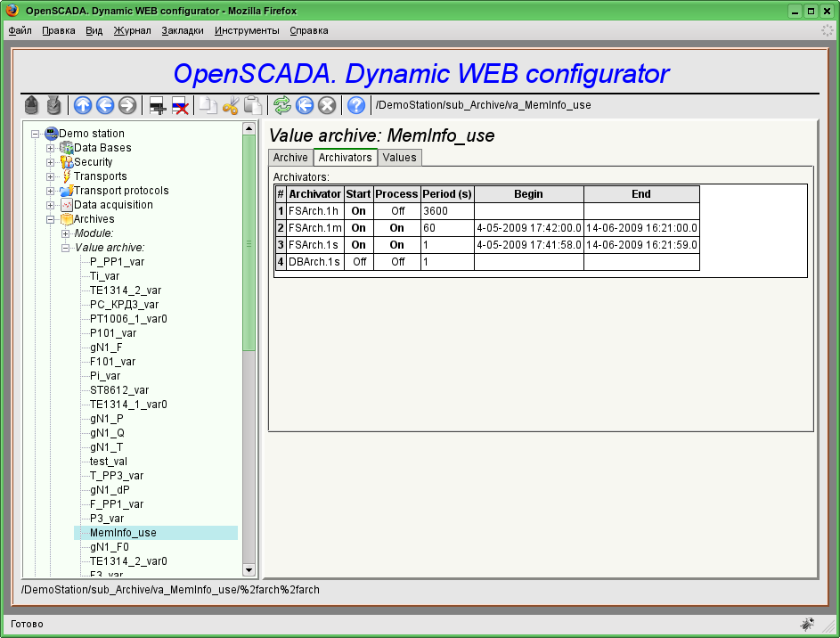Image resolution: width=840 pixels, height=638 pixels.
Task: Open the gN1_F archive item
Action: pyautogui.click(x=106, y=348)
